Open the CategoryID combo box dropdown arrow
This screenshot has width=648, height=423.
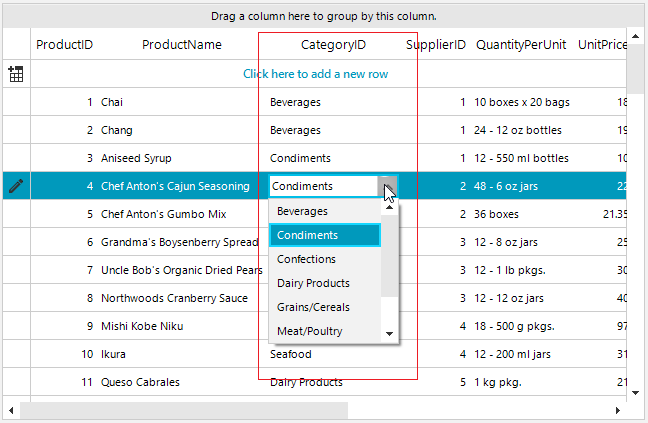tap(388, 186)
